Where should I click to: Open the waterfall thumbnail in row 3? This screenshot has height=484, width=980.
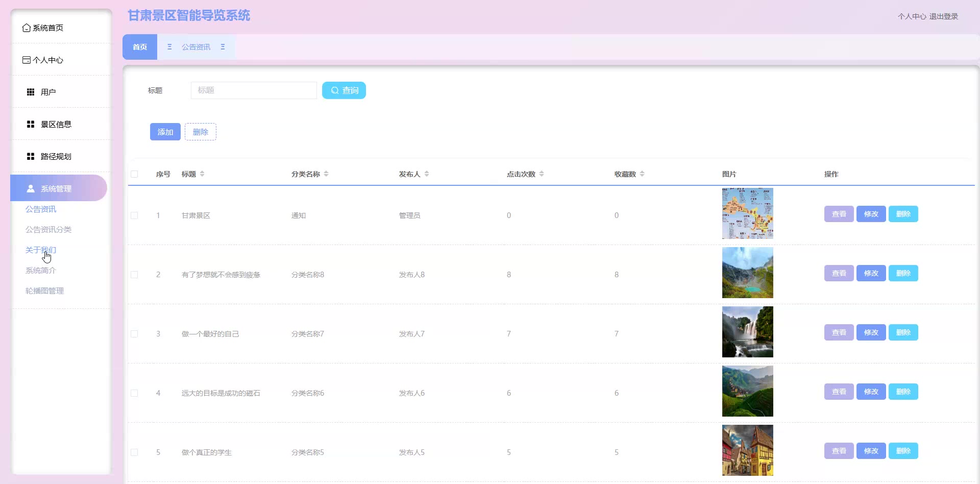[747, 332]
